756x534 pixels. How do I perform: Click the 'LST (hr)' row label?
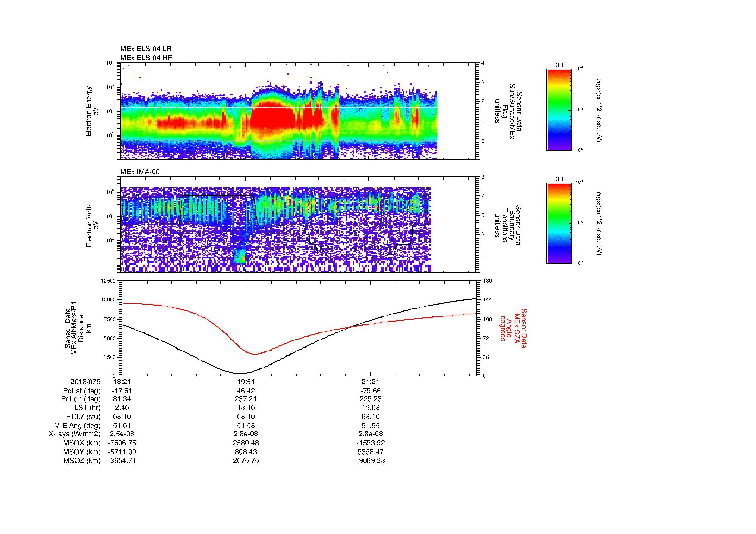[x=87, y=408]
